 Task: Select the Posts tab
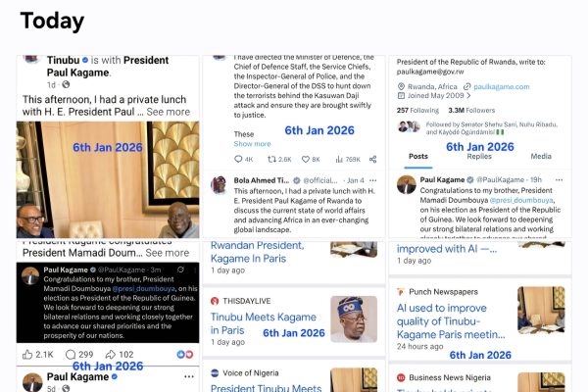click(x=418, y=157)
